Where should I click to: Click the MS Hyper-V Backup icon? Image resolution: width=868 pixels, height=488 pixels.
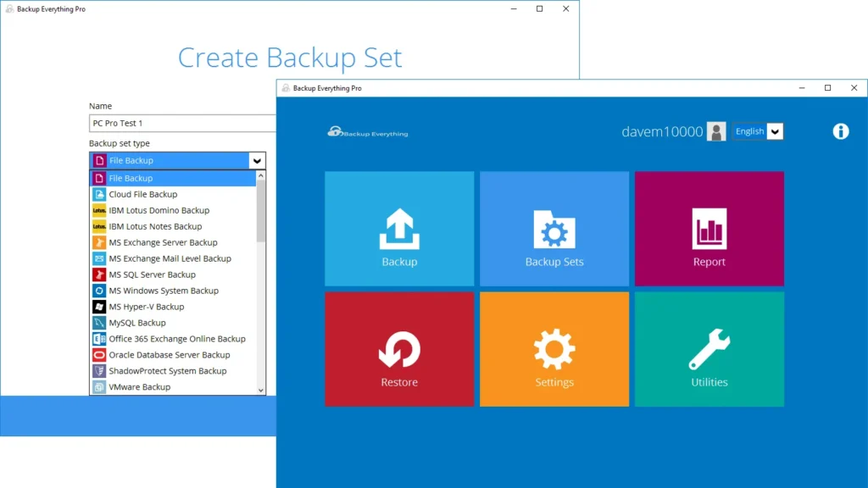pos(99,307)
